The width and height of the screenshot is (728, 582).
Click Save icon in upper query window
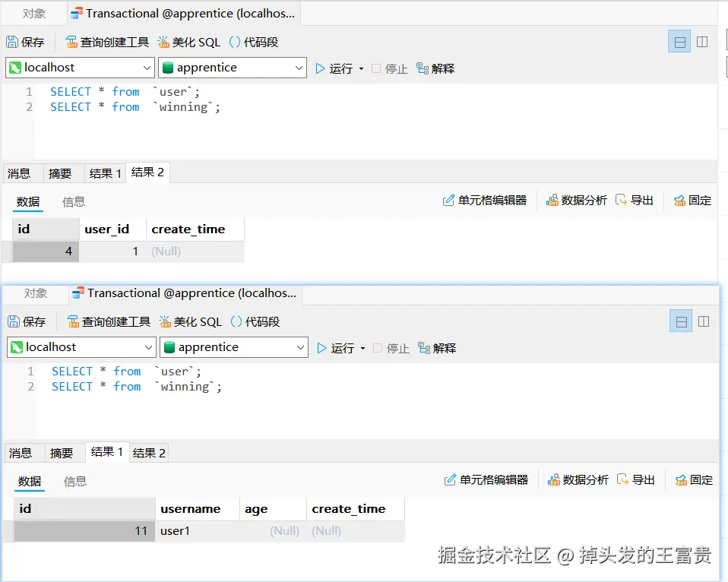[x=25, y=43]
